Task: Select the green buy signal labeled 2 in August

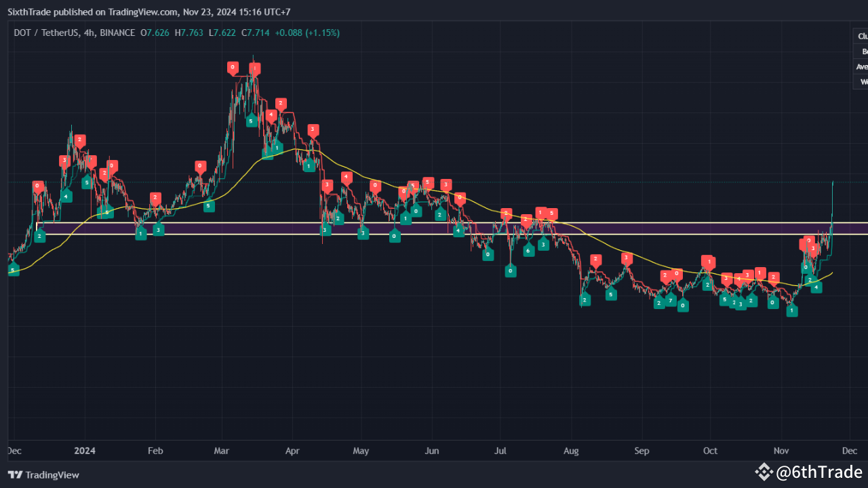Action: [584, 300]
